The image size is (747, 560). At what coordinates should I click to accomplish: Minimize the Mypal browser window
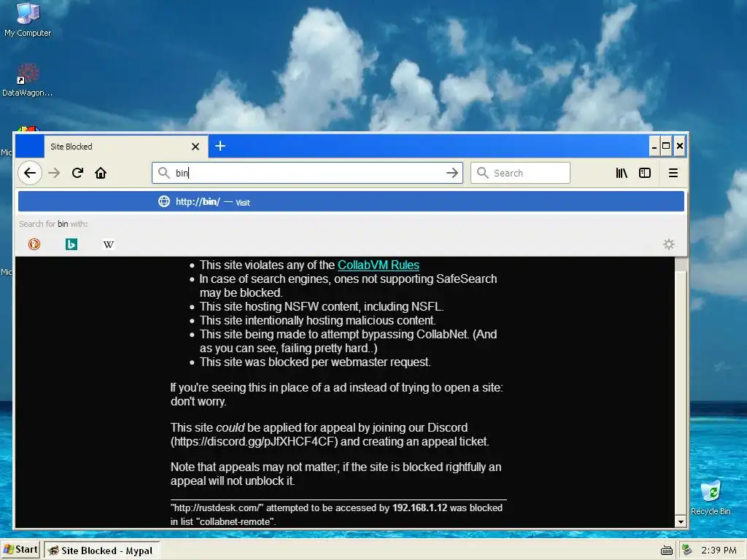point(654,146)
